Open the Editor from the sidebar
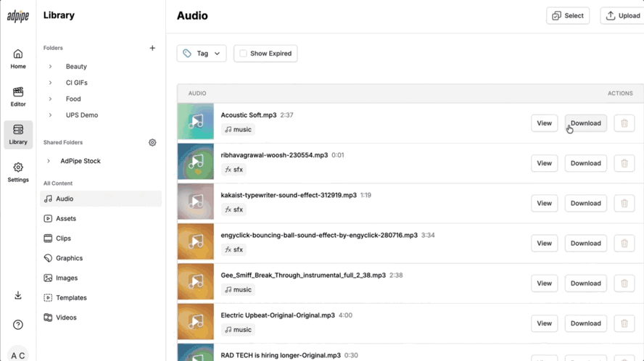644x361 pixels. pos(18,97)
